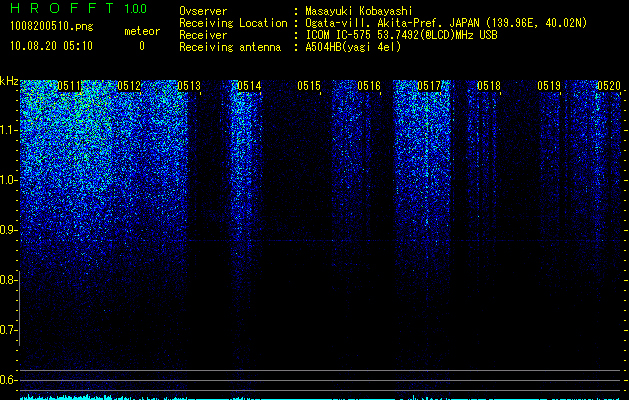The height and width of the screenshot is (400, 629).
Task: Click the kHz axis unit label
Action: tap(9, 81)
